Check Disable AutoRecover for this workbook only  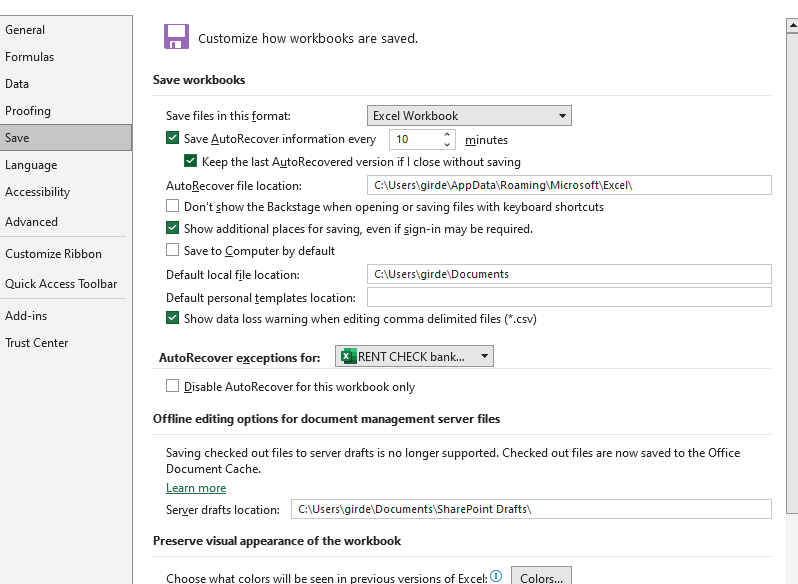(x=173, y=386)
